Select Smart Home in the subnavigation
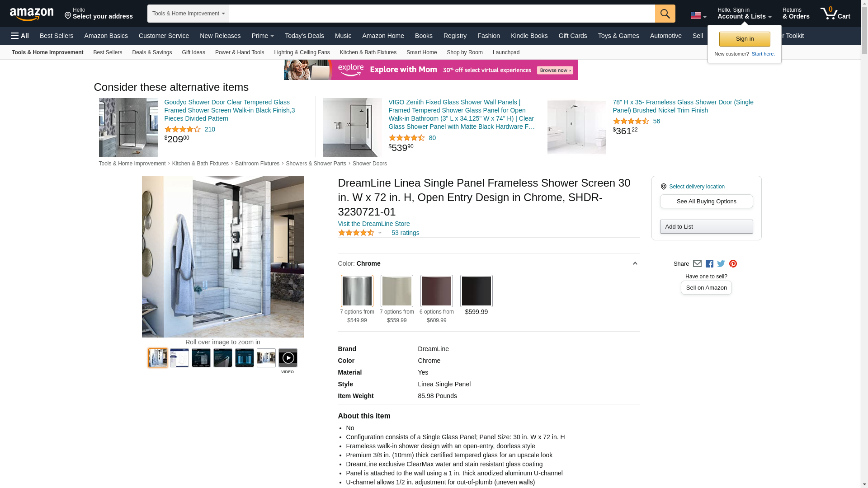 421,52
